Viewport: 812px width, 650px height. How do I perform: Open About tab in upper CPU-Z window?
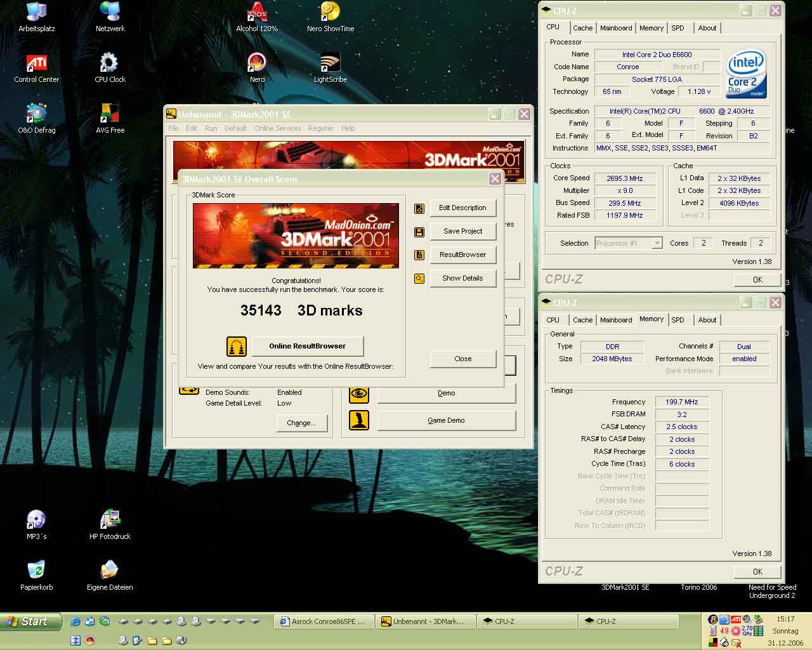click(x=707, y=28)
